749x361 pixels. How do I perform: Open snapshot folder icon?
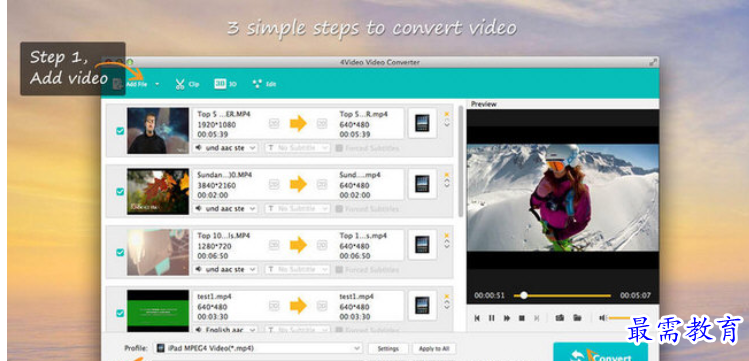pos(577,318)
